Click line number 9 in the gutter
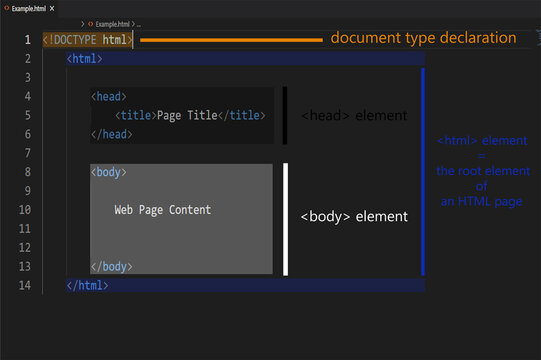This screenshot has height=360, width=541. point(28,191)
